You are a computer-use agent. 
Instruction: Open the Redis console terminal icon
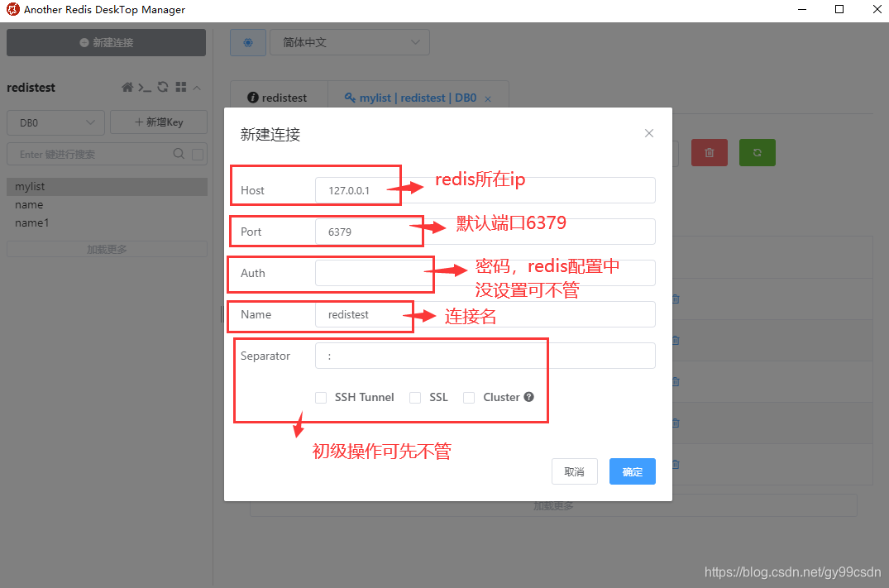coord(145,88)
